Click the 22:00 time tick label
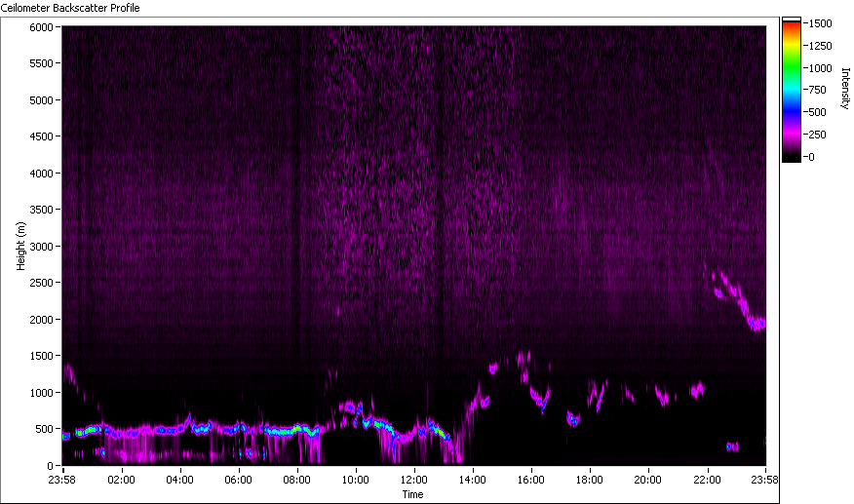 tap(707, 480)
